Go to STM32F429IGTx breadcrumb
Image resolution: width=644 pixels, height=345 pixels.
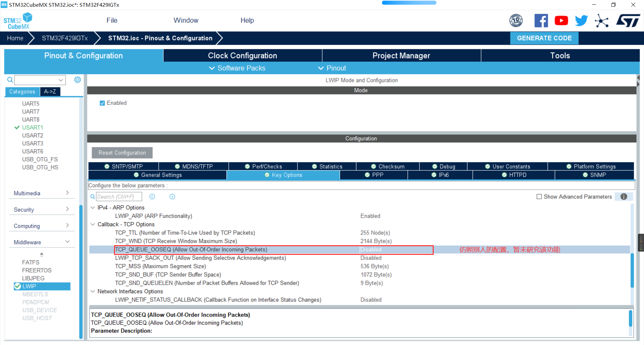click(x=65, y=38)
